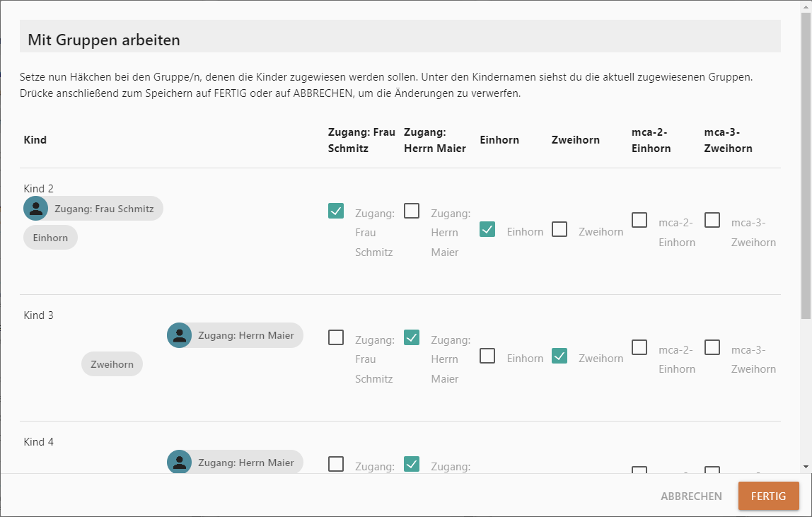
Task: Uncheck Zugang: Herrn Maier for Kind 3
Action: pyautogui.click(x=412, y=337)
